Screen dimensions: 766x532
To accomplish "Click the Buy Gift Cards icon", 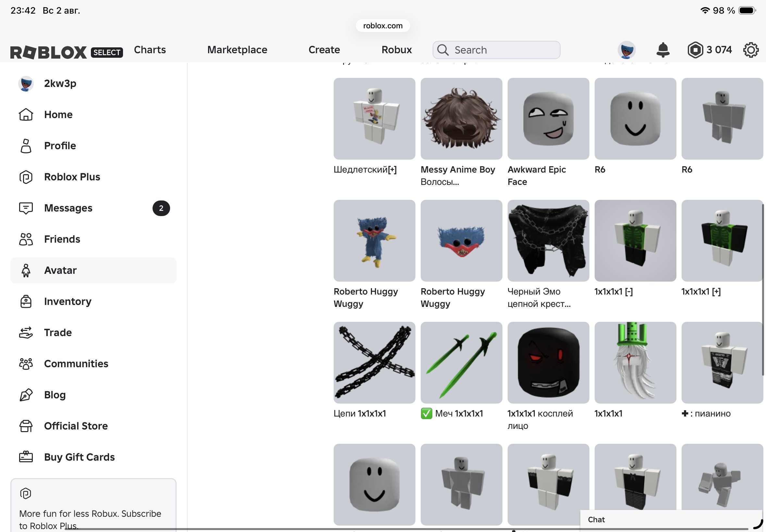I will [x=26, y=457].
